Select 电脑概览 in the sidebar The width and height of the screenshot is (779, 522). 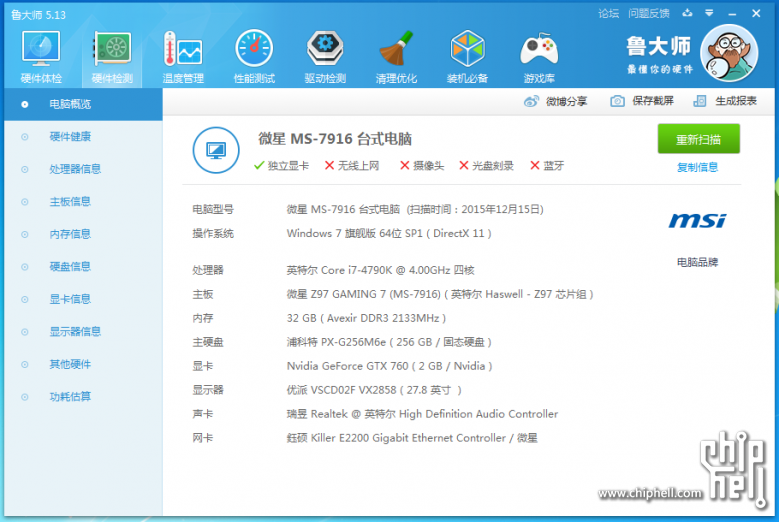[83, 104]
